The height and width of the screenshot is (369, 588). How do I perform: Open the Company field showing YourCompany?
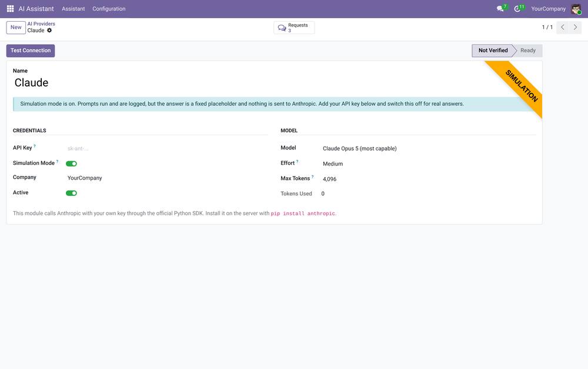pos(167,178)
